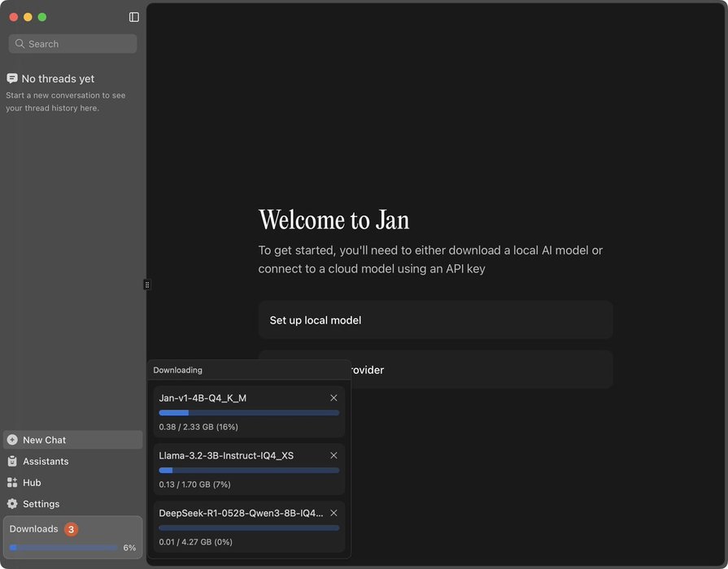Open the Hub page
Image resolution: width=728 pixels, height=569 pixels.
click(x=73, y=482)
